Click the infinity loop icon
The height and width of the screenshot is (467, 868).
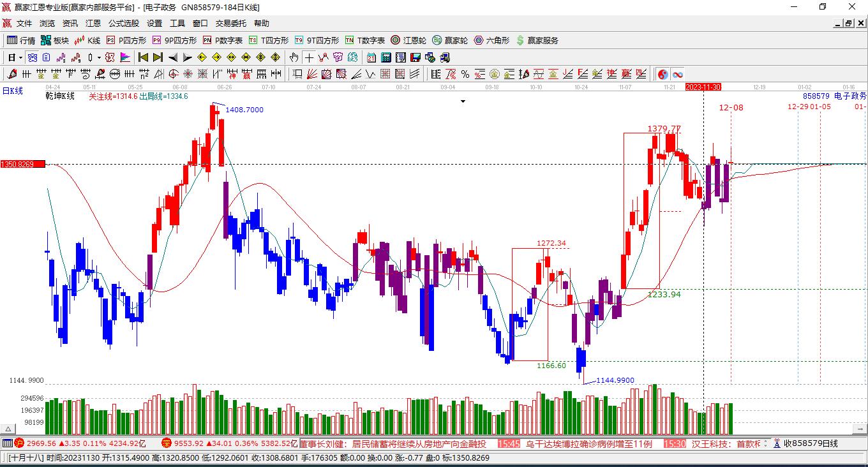click(678, 74)
